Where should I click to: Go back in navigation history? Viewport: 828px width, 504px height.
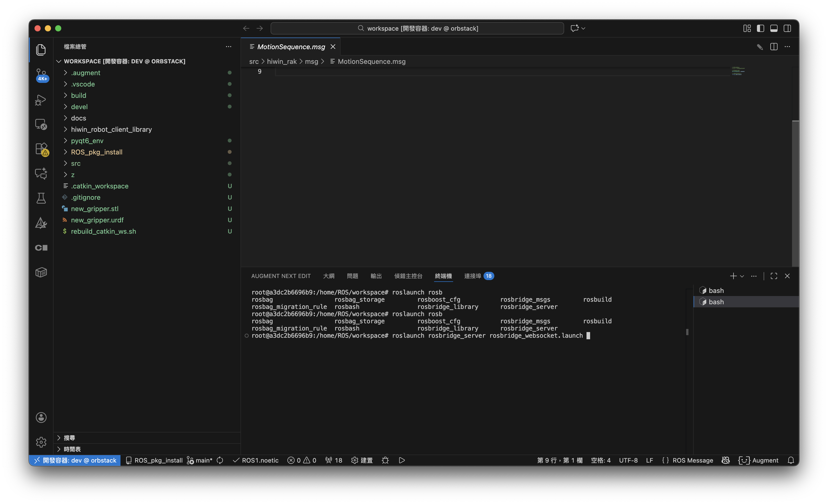click(x=246, y=29)
